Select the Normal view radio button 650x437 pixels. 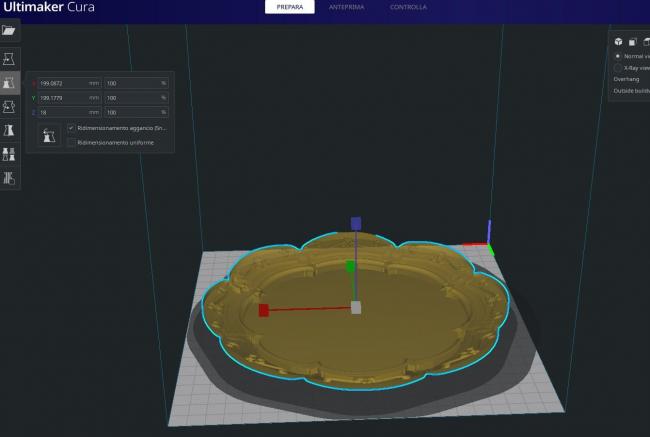click(x=617, y=56)
